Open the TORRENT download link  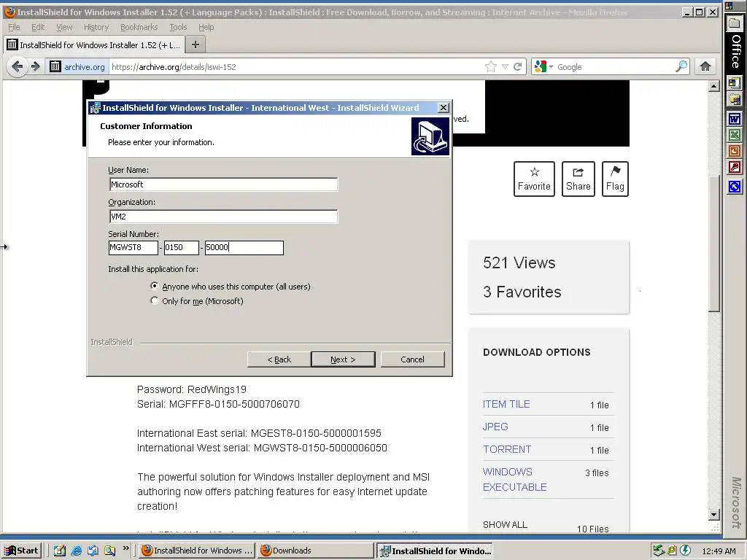[x=507, y=449]
